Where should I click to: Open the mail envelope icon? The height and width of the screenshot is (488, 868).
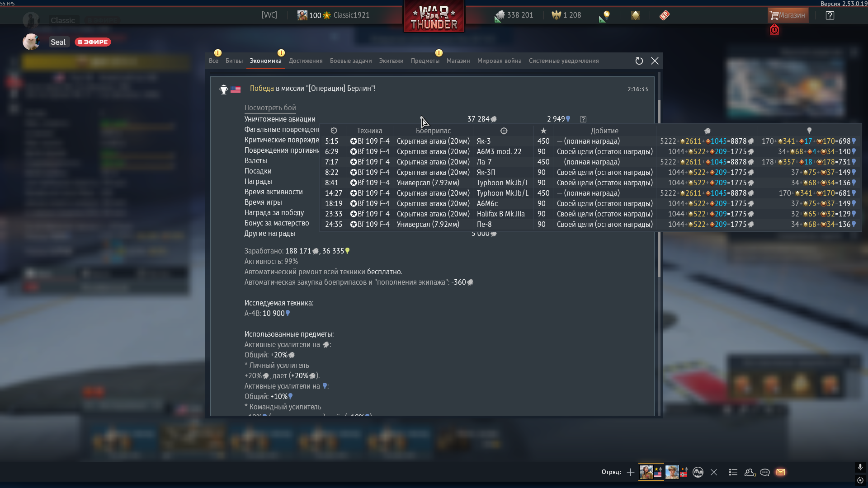coord(781,472)
